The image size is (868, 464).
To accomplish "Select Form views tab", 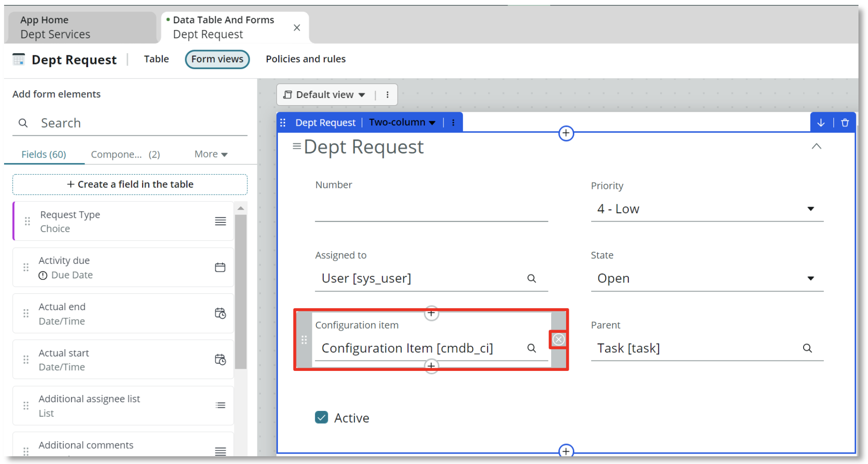I will point(217,59).
